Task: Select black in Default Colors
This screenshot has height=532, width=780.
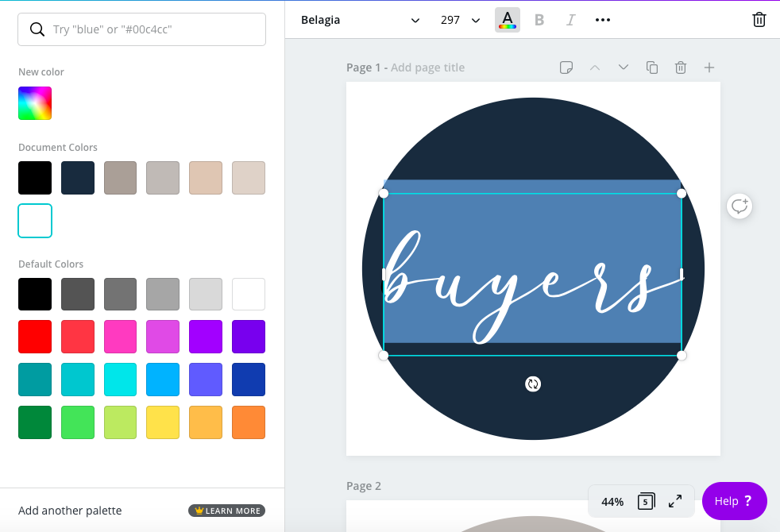Action: coord(35,294)
